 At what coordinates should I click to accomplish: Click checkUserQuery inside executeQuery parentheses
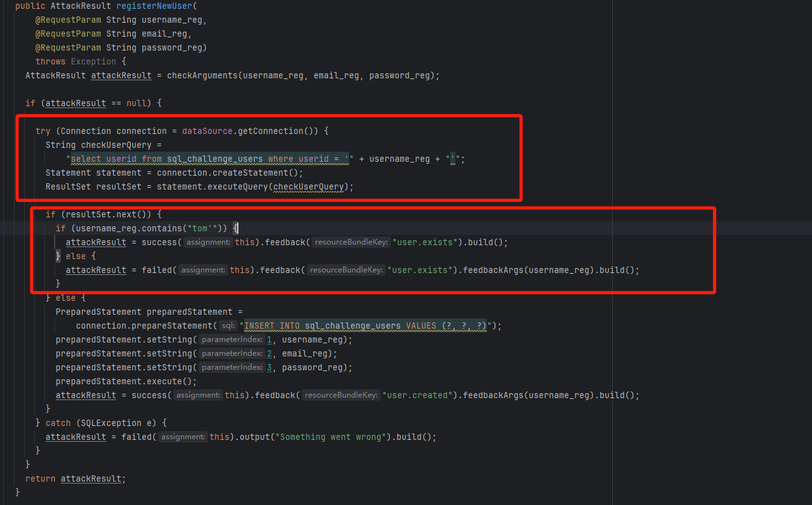pos(309,186)
